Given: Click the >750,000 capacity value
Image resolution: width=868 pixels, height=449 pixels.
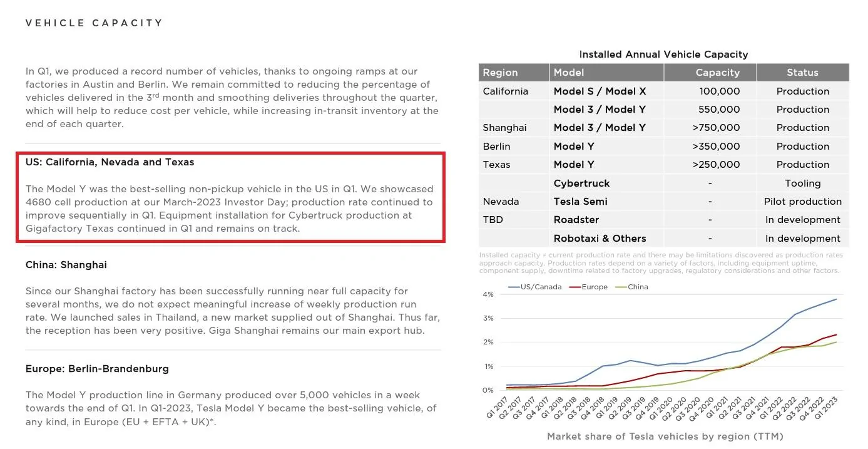Looking at the screenshot, I should tap(716, 128).
